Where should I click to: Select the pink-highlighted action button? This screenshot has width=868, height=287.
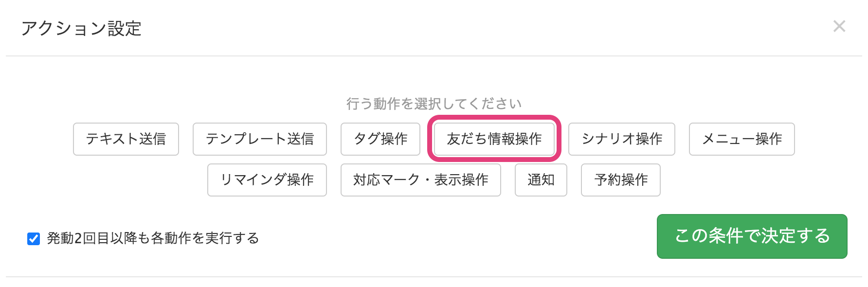coord(494,139)
